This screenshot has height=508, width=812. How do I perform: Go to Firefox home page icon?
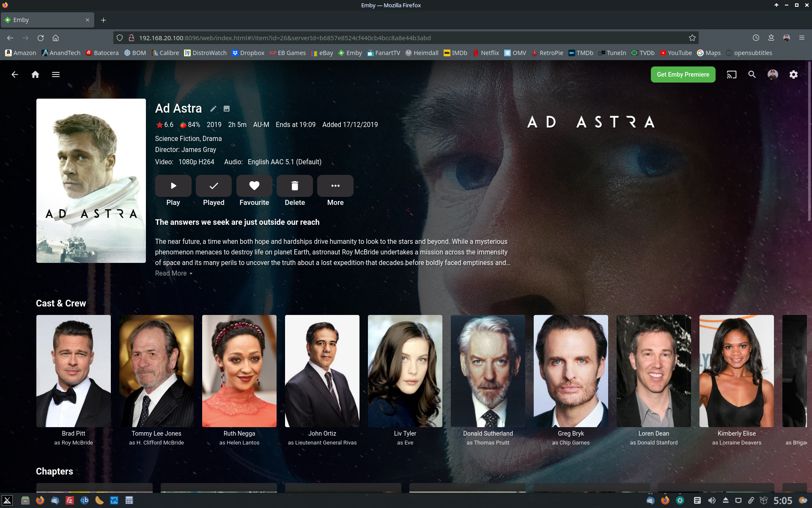(55, 38)
